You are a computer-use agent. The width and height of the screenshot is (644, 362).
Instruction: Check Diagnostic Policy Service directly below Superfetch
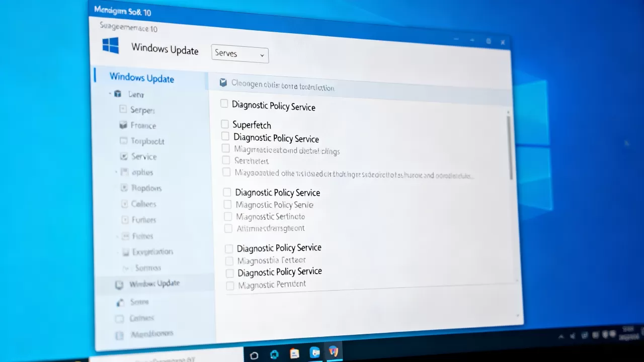(225, 136)
